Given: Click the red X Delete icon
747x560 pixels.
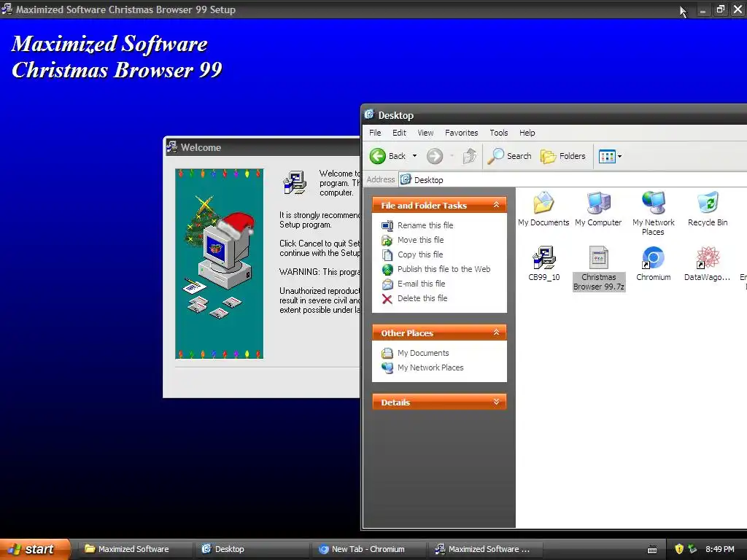Looking at the screenshot, I should pos(387,298).
